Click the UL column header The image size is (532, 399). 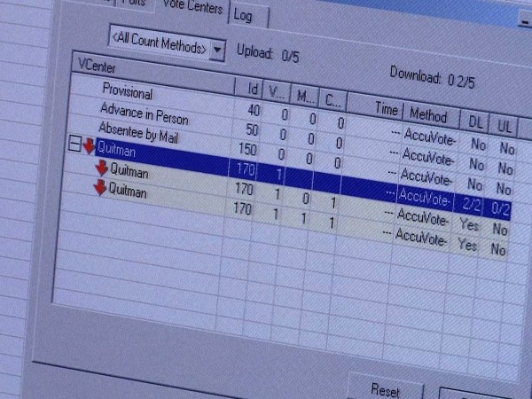pos(504,125)
